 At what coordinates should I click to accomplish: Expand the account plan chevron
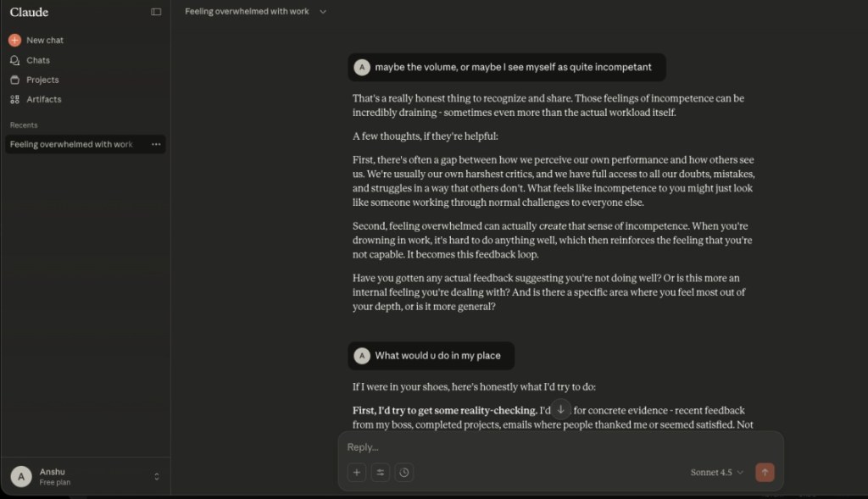click(156, 476)
